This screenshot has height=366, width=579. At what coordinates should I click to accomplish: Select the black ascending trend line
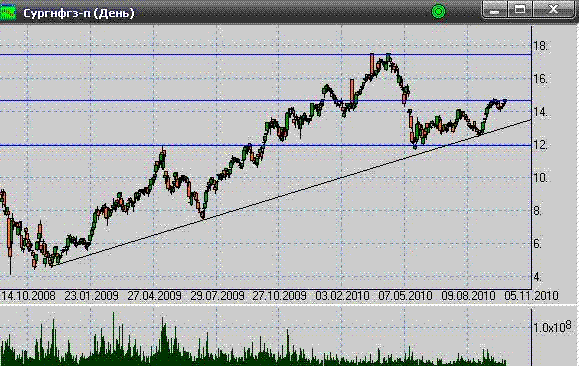[292, 192]
